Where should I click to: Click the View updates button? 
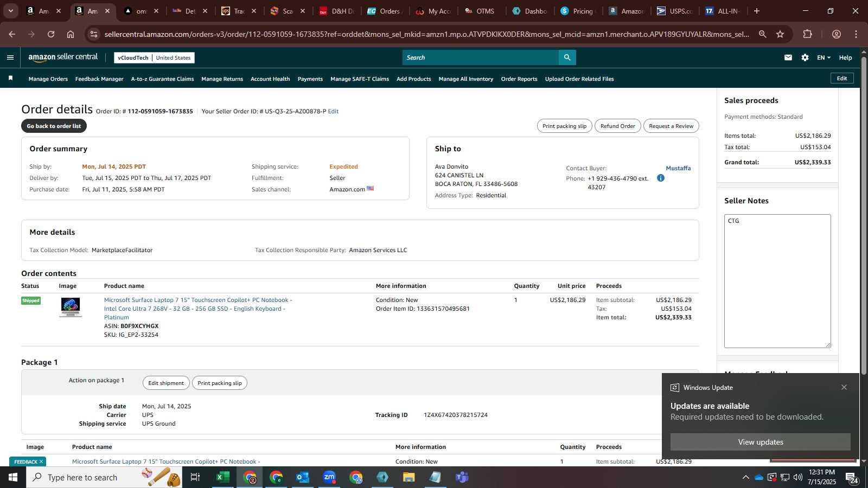click(x=761, y=442)
